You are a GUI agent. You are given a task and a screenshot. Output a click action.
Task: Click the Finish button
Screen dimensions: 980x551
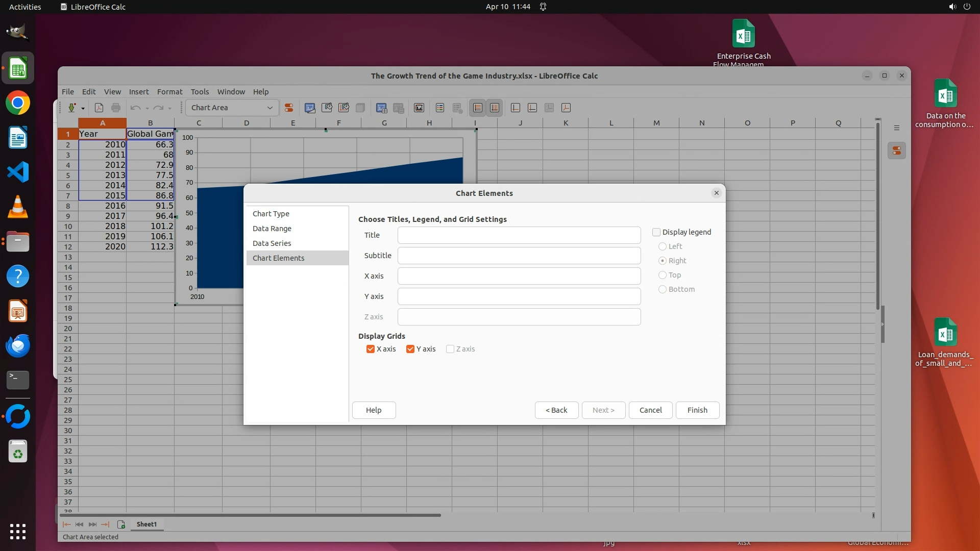tap(697, 410)
